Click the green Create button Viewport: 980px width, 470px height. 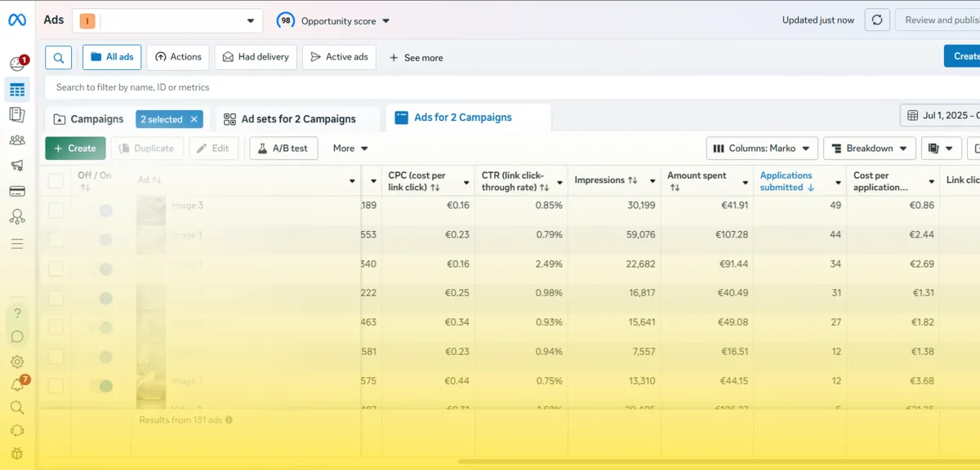(75, 149)
